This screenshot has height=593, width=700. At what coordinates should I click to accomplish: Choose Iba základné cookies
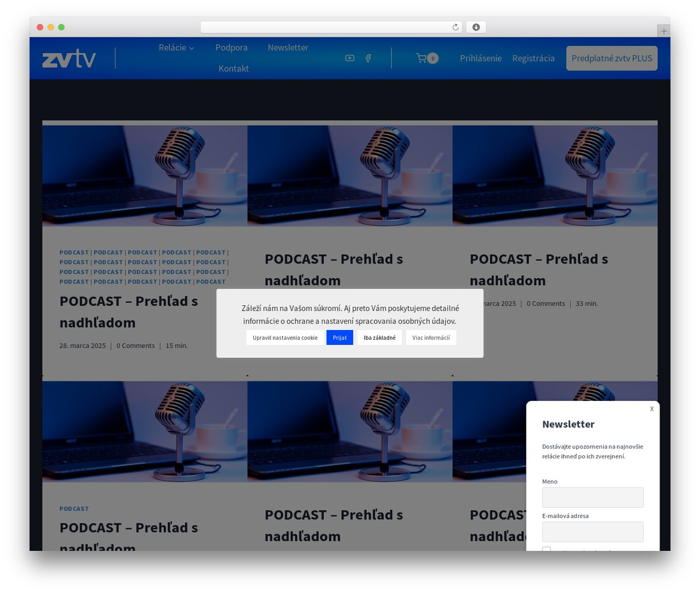[x=380, y=338]
